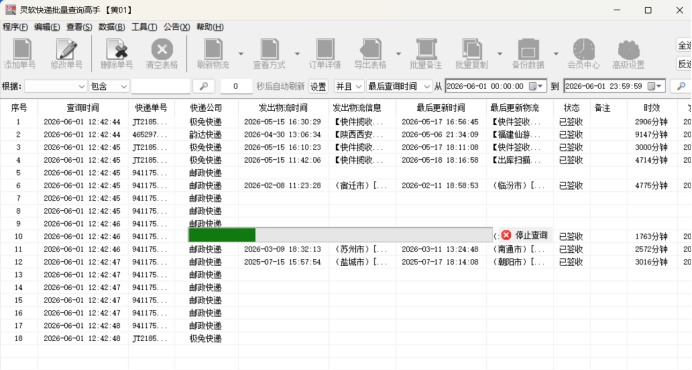692x370 pixels.
Task: Click the 批量复制 toolbar icon
Action: 472,49
